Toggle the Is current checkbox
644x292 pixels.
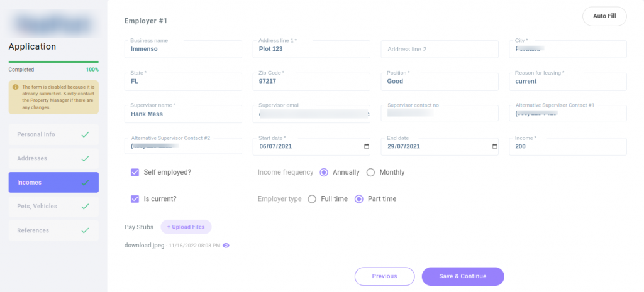[x=135, y=198]
